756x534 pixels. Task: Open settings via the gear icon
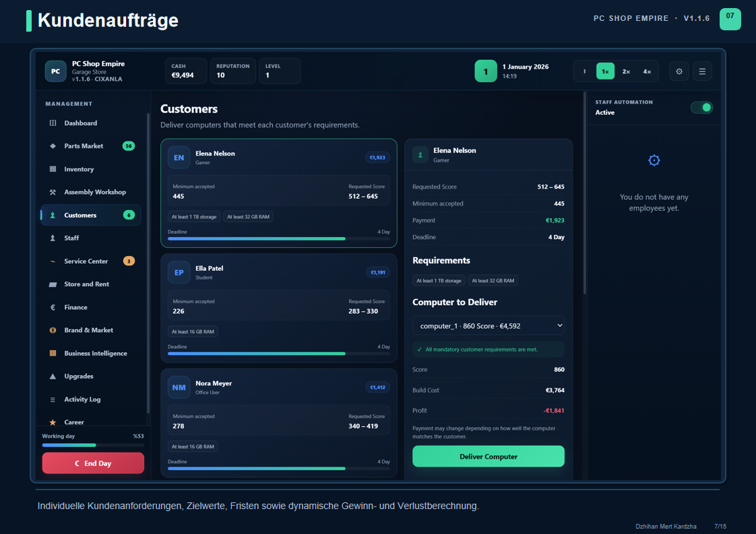[679, 71]
